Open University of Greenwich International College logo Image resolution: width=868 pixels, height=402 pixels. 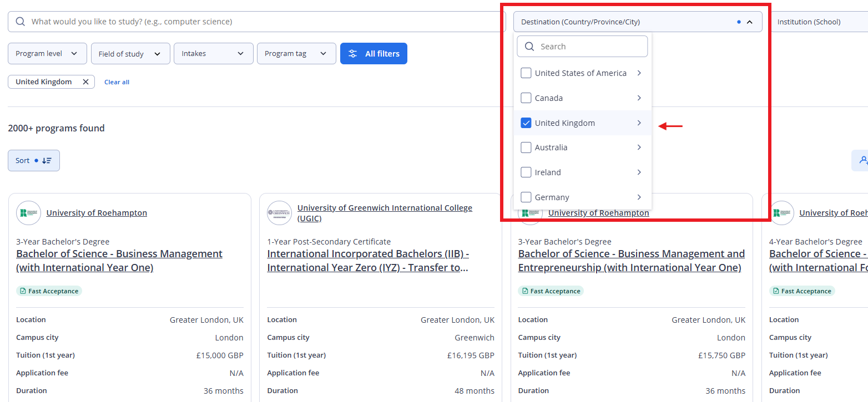(x=279, y=213)
